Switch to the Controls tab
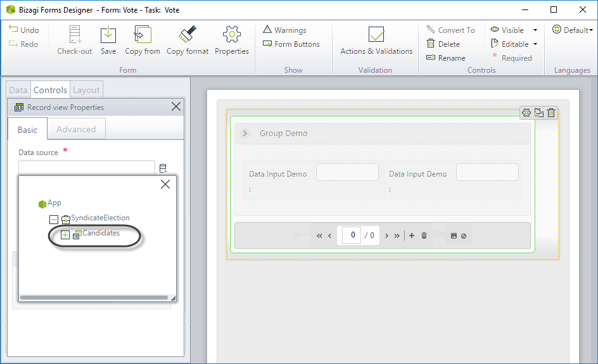The image size is (598, 364). pos(50,90)
